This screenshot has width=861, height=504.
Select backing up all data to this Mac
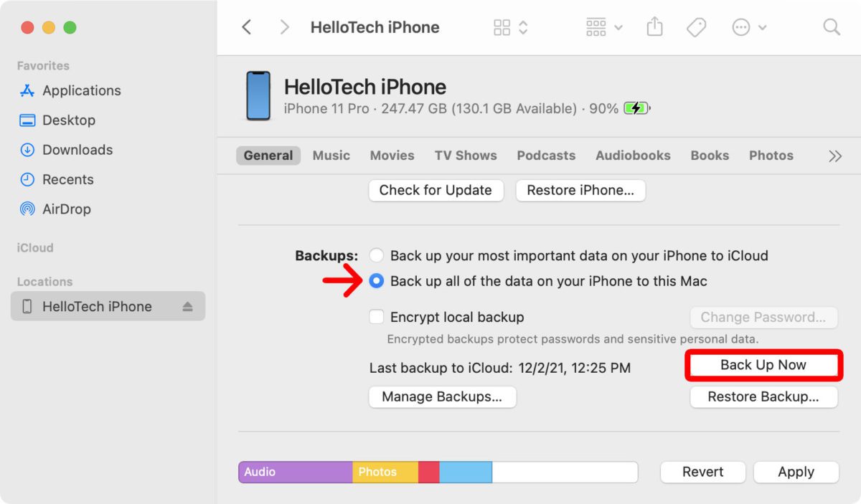(x=376, y=281)
